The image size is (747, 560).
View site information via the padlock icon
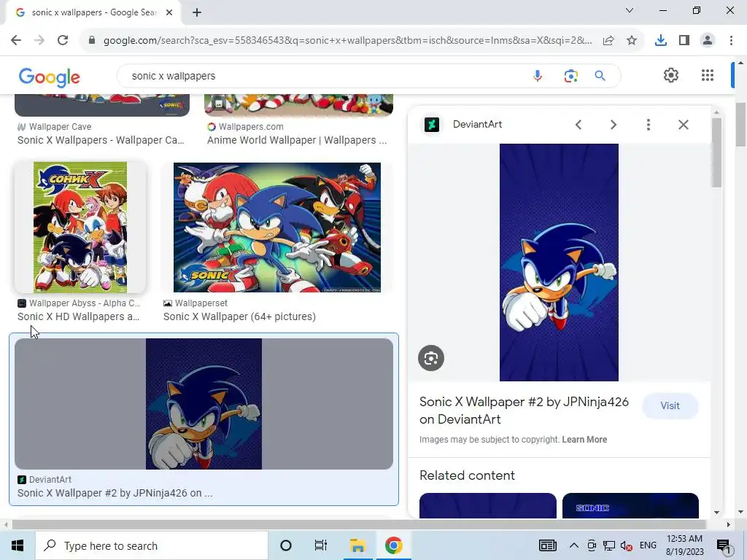click(92, 41)
